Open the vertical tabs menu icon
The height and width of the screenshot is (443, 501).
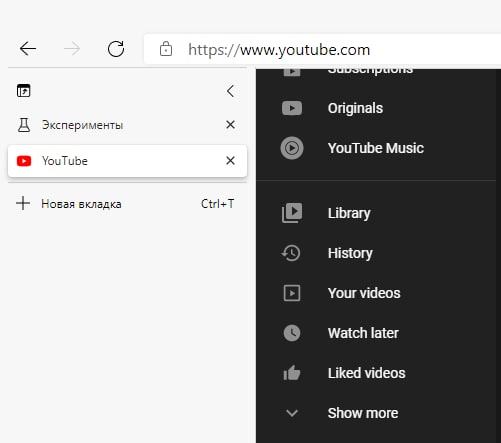click(24, 91)
